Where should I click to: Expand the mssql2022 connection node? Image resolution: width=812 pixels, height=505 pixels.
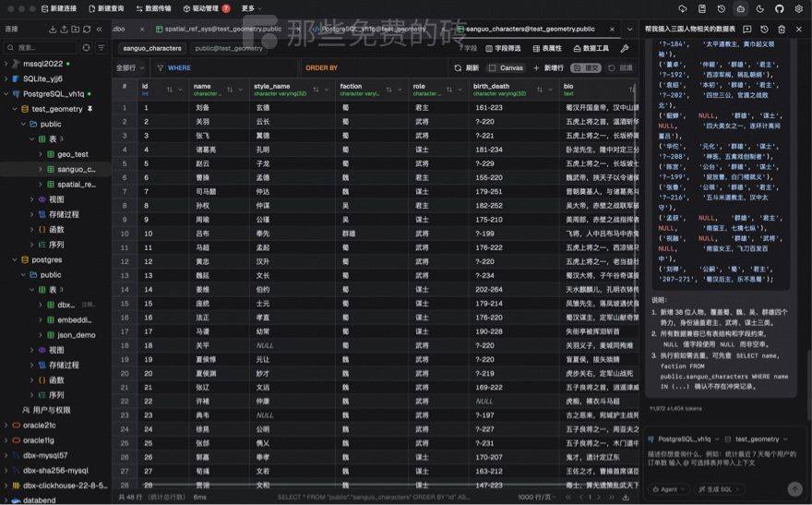6,64
